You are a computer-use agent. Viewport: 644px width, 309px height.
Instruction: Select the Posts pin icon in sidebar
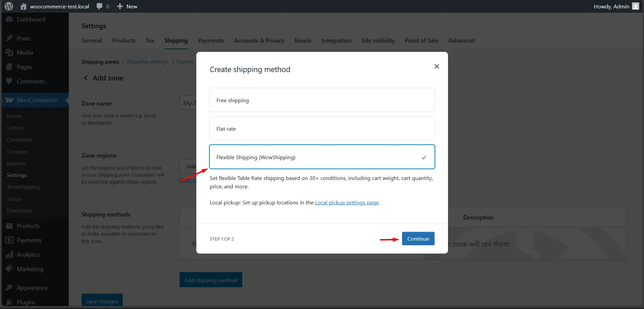pyautogui.click(x=9, y=38)
